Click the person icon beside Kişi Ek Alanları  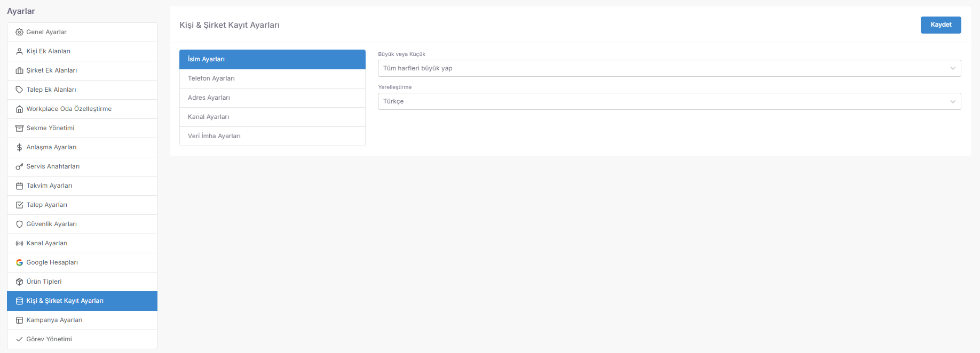[x=19, y=51]
